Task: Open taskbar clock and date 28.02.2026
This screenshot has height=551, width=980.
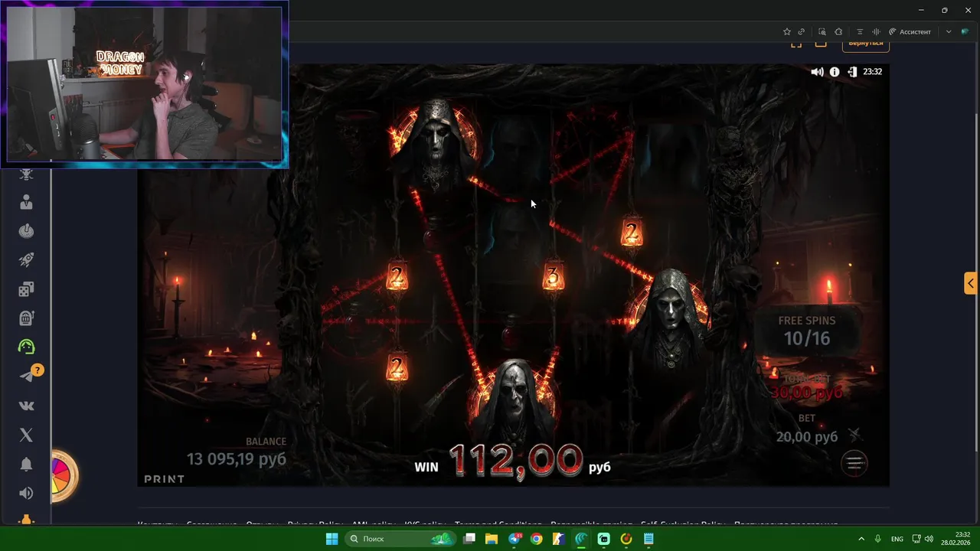Action: (x=955, y=539)
